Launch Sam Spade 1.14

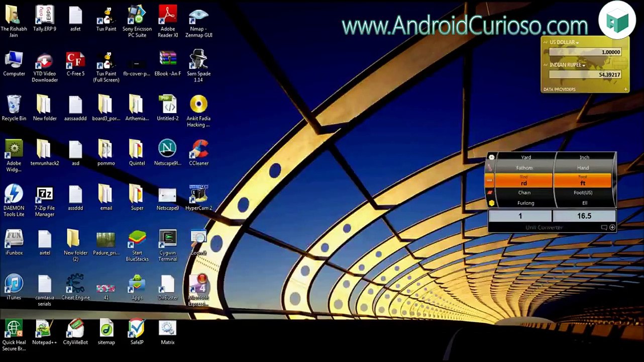click(198, 66)
